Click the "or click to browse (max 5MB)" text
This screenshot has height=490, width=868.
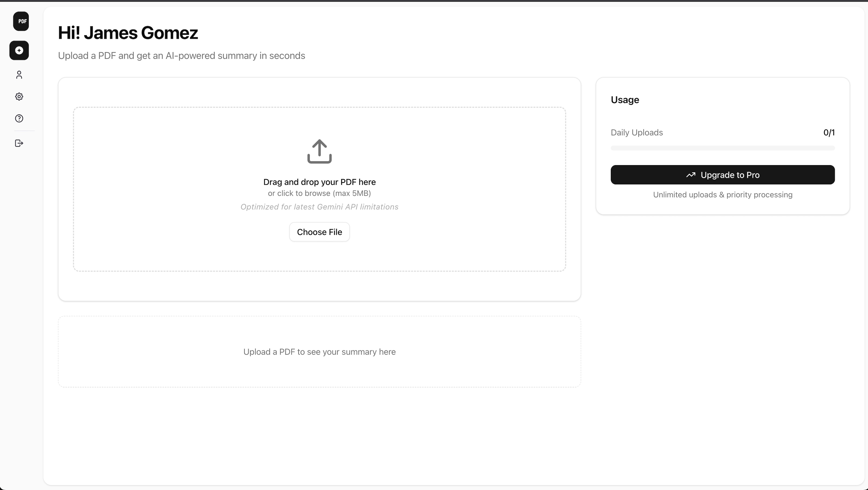click(x=320, y=193)
